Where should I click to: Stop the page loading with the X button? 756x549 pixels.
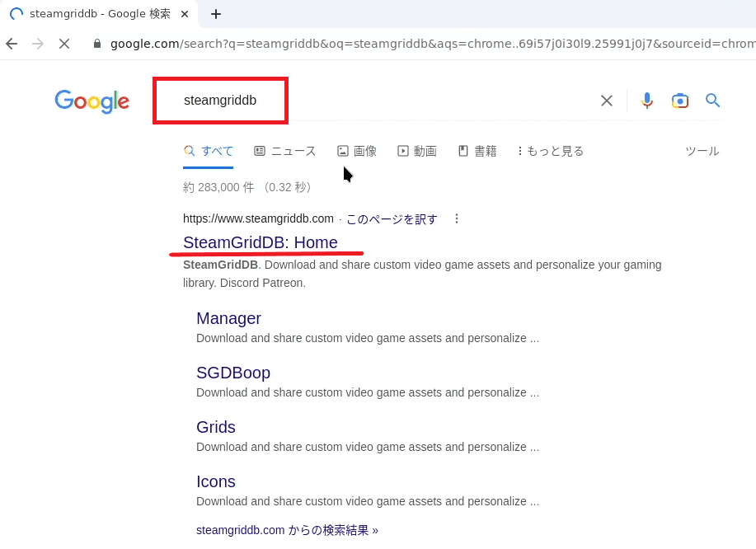click(64, 44)
